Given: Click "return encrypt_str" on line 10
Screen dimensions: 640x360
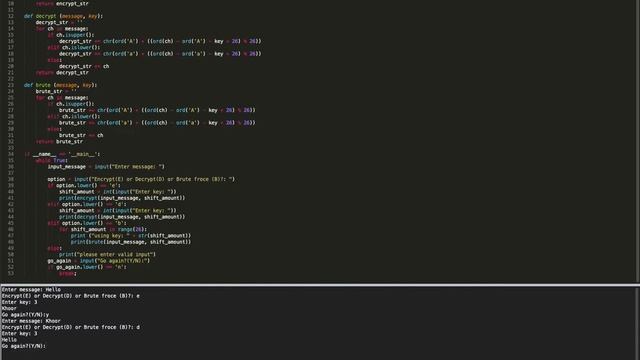Looking at the screenshot, I should click(x=62, y=3).
